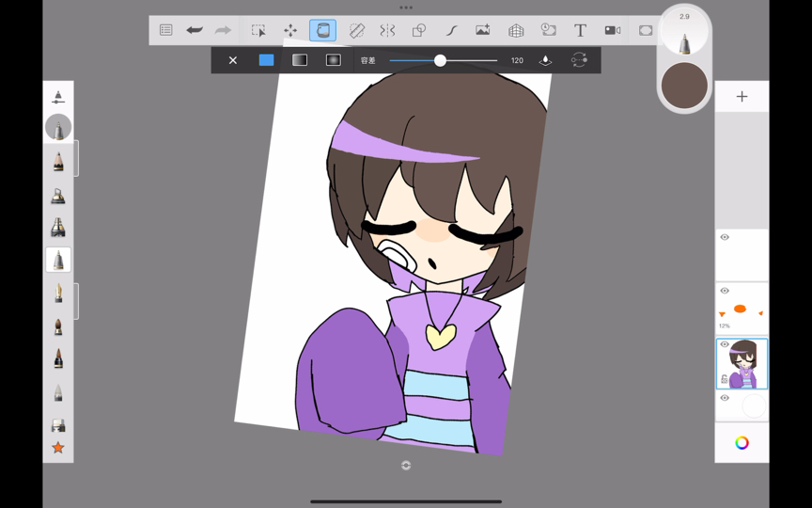812x508 pixels.
Task: Choose the Transform move tool
Action: tap(290, 30)
